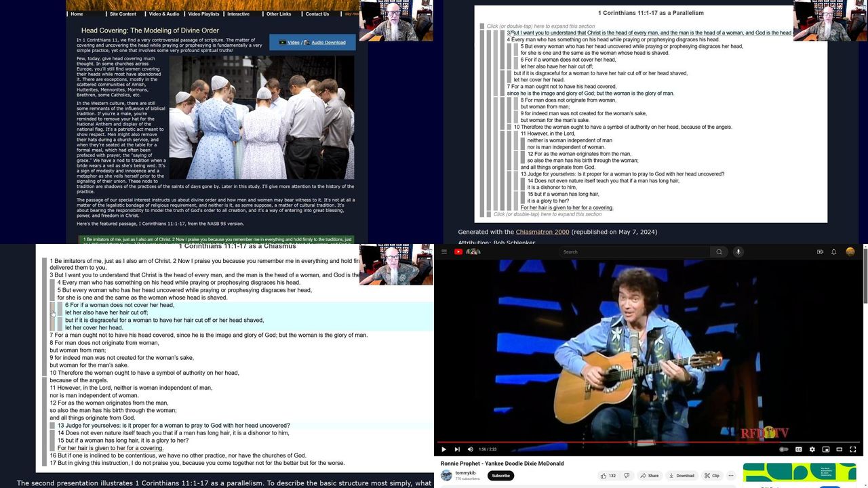Open the miniplayer view

825,449
